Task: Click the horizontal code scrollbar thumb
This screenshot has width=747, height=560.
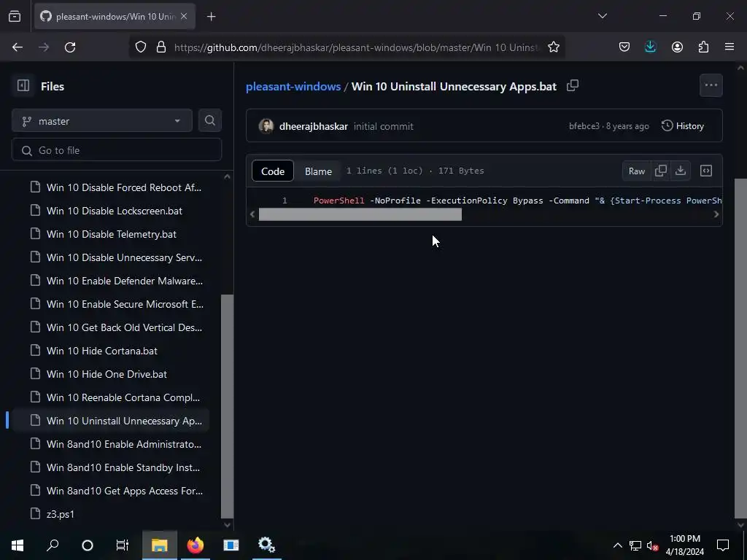Action: pyautogui.click(x=360, y=214)
